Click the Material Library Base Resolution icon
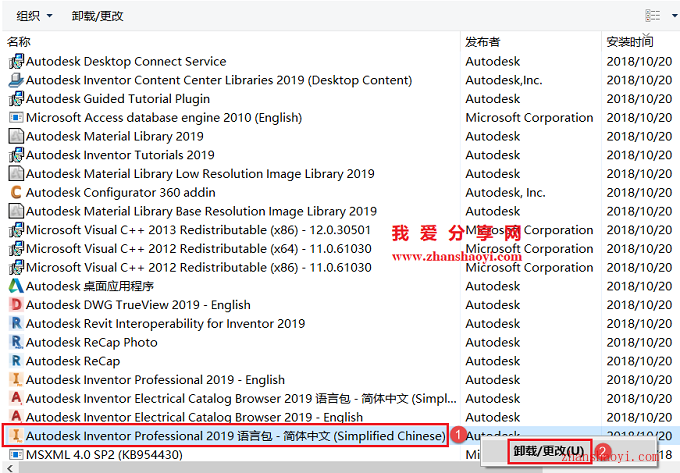The image size is (680, 473). coord(16,211)
